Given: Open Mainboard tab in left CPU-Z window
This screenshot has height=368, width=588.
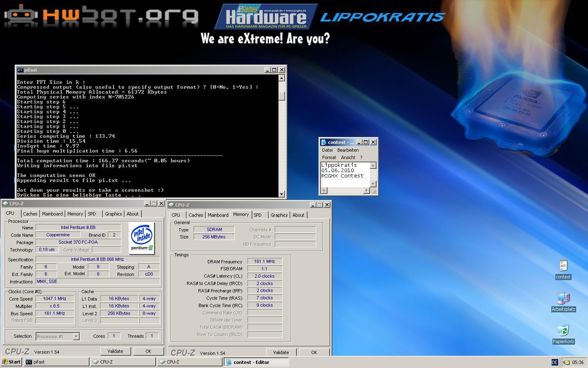Looking at the screenshot, I should pos(52,214).
